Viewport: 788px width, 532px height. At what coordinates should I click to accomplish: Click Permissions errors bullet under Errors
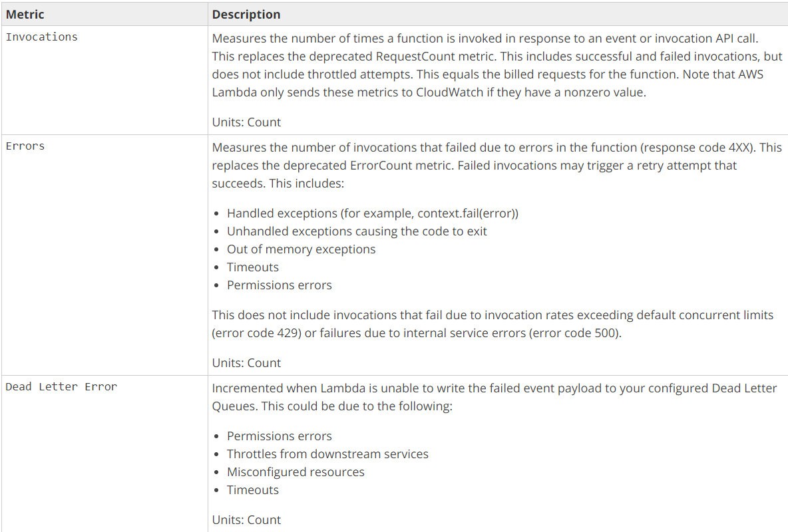280,285
